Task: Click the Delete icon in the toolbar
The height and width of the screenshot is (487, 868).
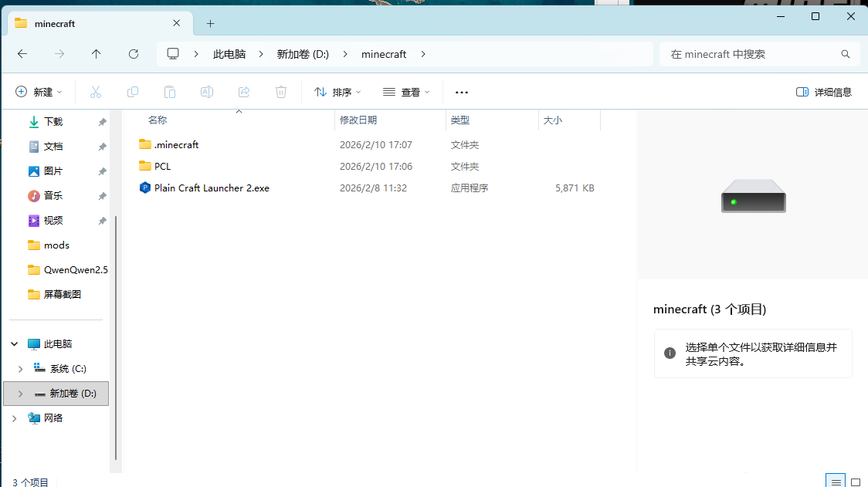Action: point(280,92)
